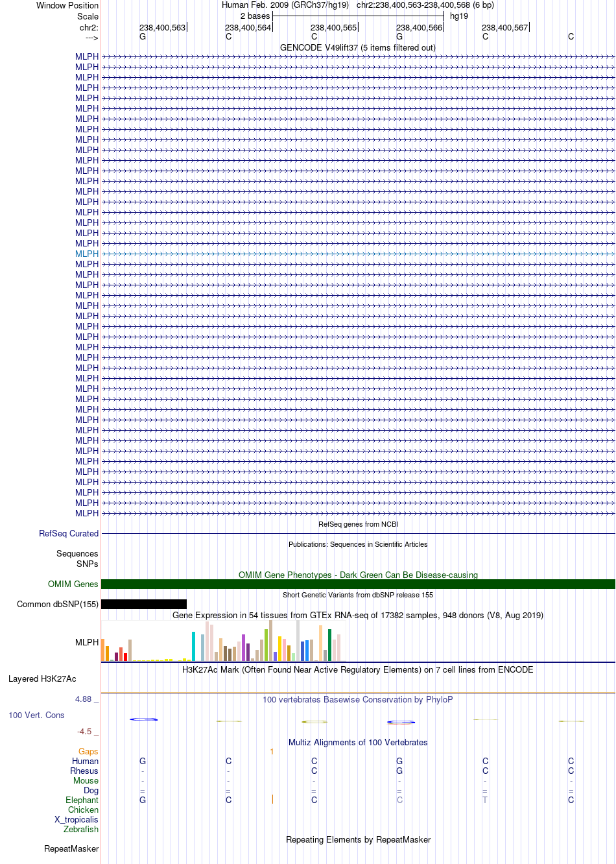The width and height of the screenshot is (616, 864).
Task: Click the SNPs track label
Action: [88, 564]
